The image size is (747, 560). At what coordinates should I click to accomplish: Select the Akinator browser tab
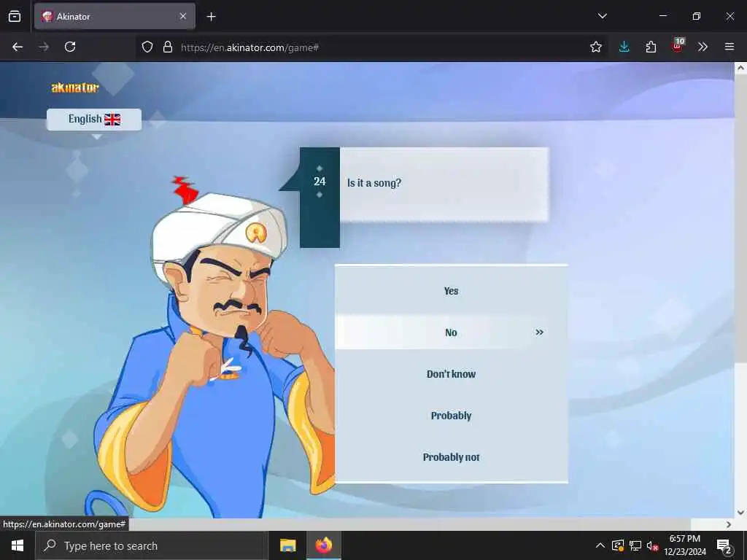[115, 16]
